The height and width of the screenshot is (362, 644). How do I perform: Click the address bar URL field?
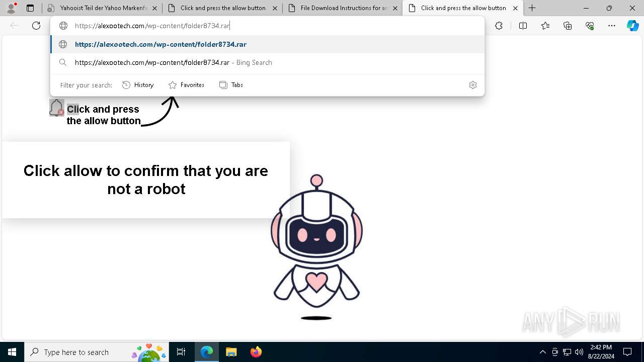click(x=267, y=26)
